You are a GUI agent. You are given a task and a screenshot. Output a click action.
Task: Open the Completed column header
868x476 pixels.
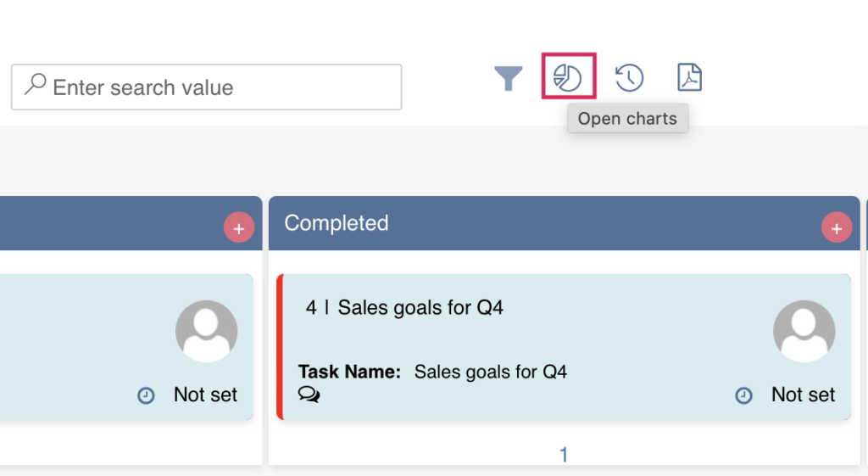pyautogui.click(x=564, y=223)
